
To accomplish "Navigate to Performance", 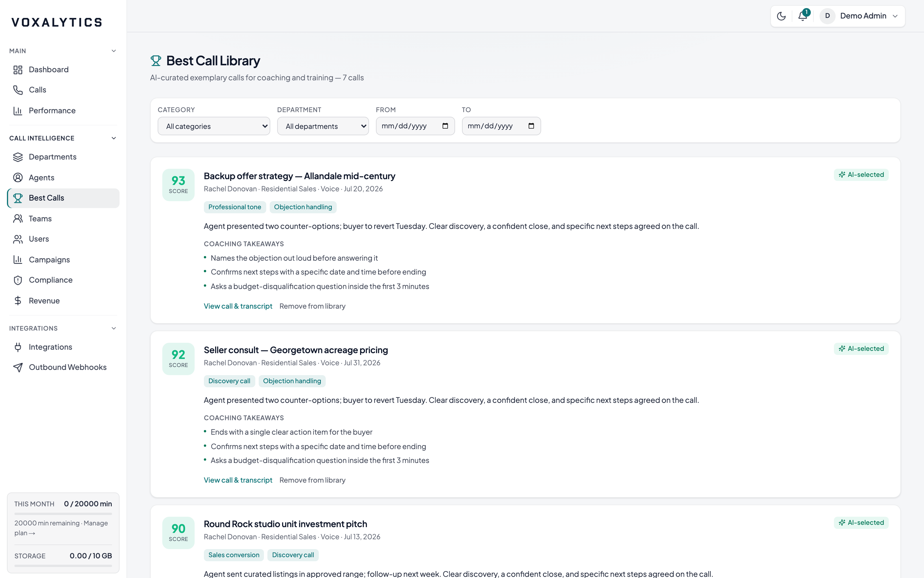I will point(64,110).
